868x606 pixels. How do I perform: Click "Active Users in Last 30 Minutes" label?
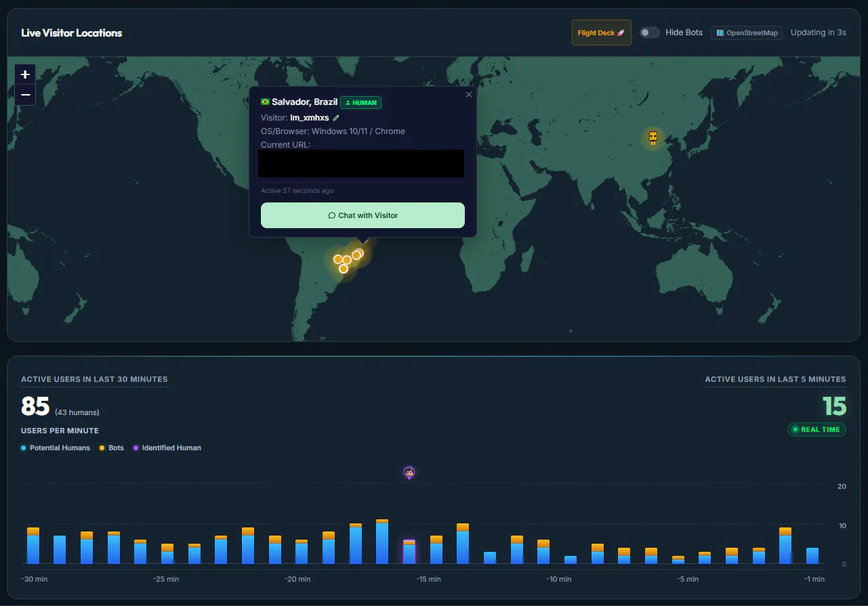click(94, 379)
